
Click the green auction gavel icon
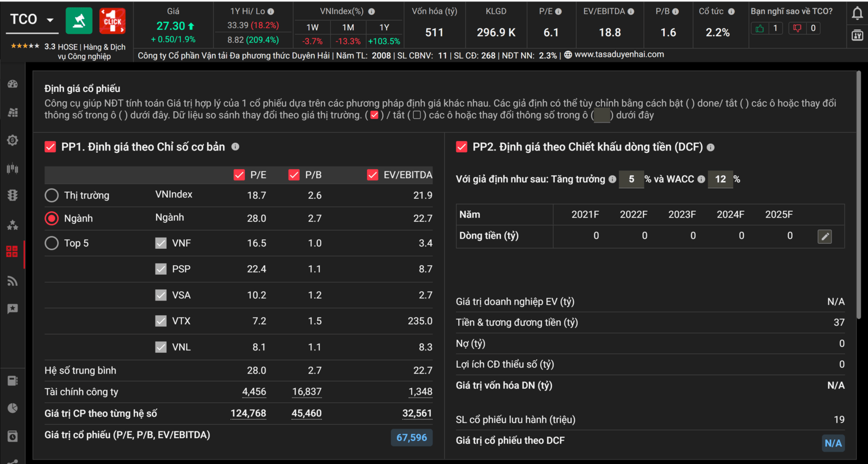pyautogui.click(x=79, y=21)
